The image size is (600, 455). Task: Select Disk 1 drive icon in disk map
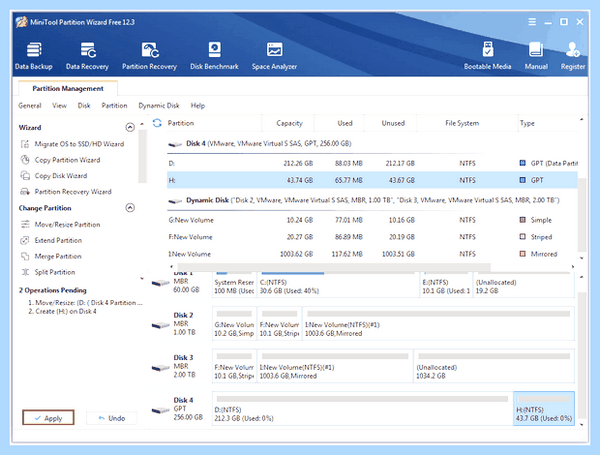[x=160, y=283]
